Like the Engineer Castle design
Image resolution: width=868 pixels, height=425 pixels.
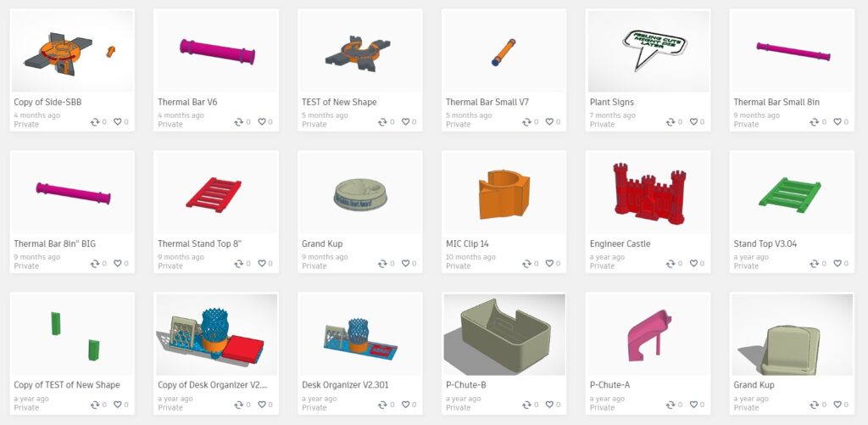693,264
